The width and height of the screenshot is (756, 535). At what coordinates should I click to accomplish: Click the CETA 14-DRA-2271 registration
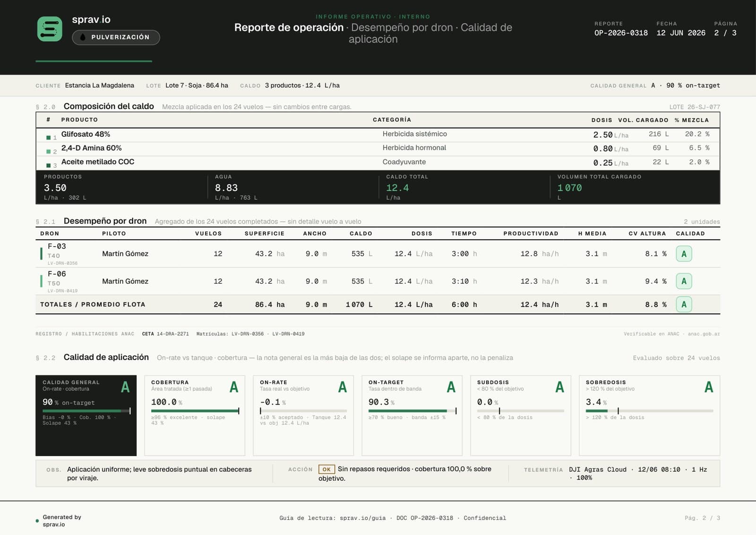tap(165, 334)
